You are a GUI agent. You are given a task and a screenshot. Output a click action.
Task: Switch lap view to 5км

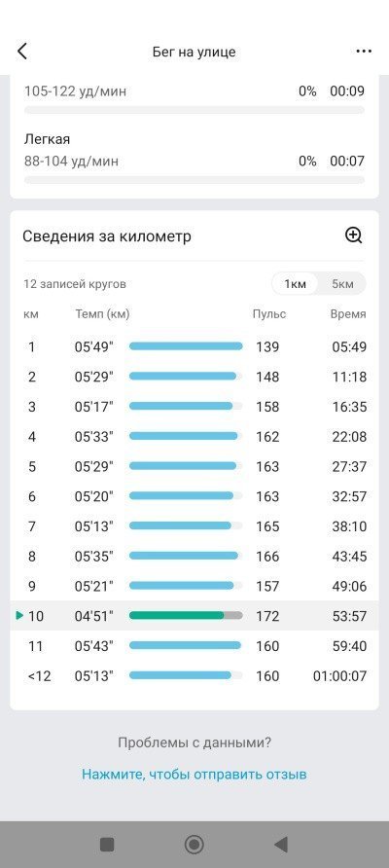click(x=342, y=284)
